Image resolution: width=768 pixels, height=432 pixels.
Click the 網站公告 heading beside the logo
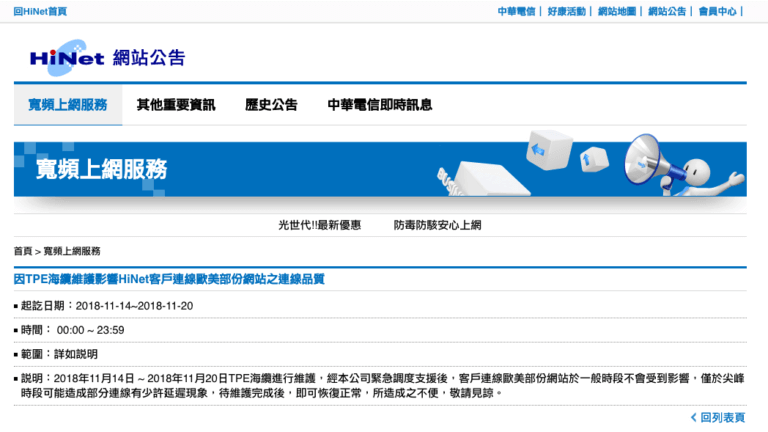point(149,58)
